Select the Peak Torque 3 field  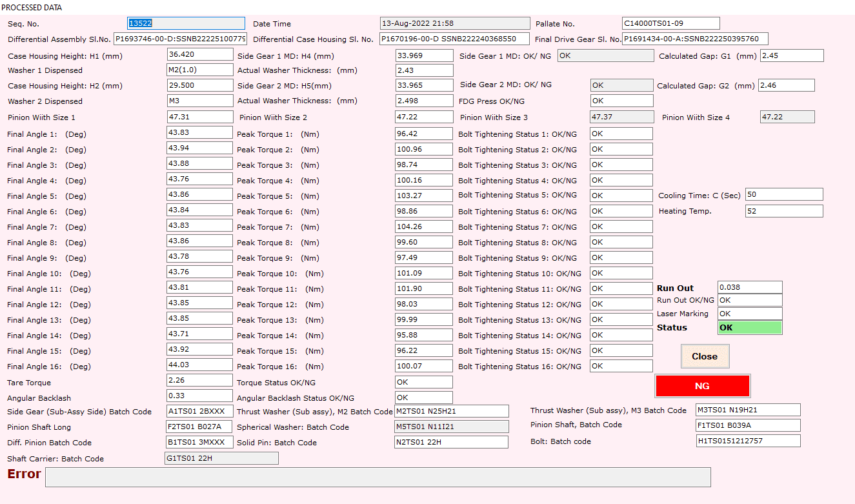click(x=424, y=165)
